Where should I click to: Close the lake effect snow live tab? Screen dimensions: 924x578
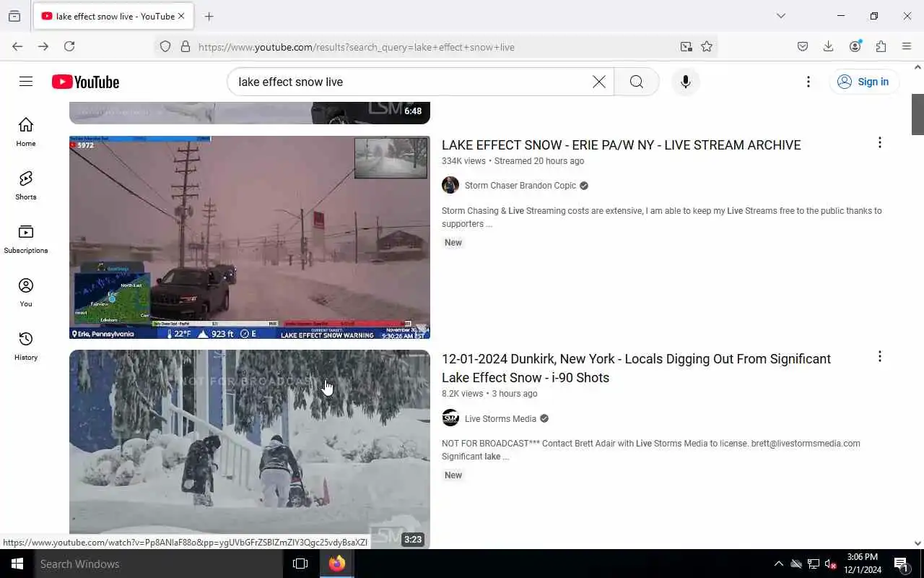181,16
